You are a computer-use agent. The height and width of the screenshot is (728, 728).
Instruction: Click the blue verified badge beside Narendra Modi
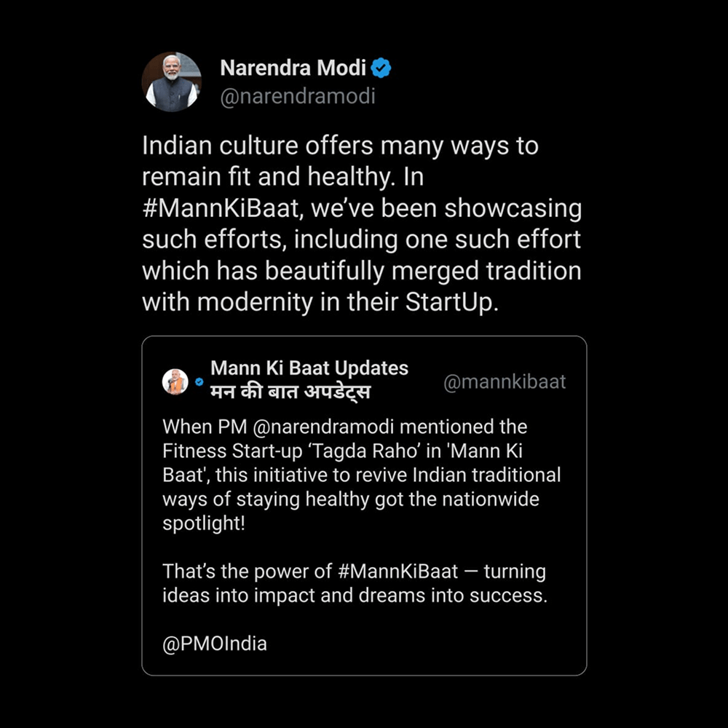click(381, 68)
